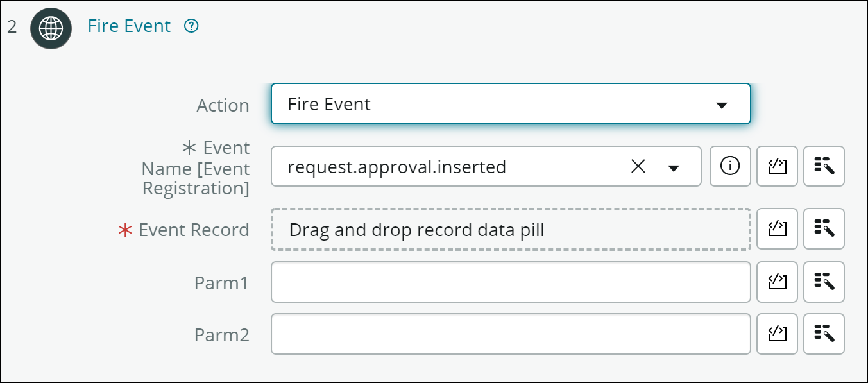The width and height of the screenshot is (868, 383).
Task: Open the data pill picker for Event Record
Action: pos(824,228)
